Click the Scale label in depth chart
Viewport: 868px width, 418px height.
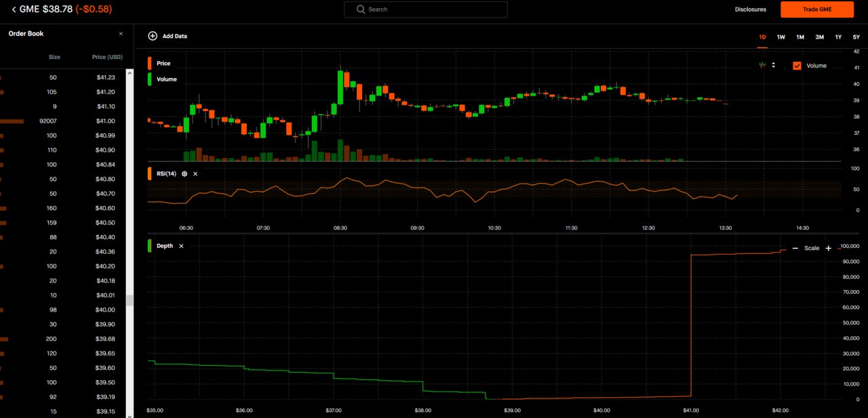click(x=812, y=249)
